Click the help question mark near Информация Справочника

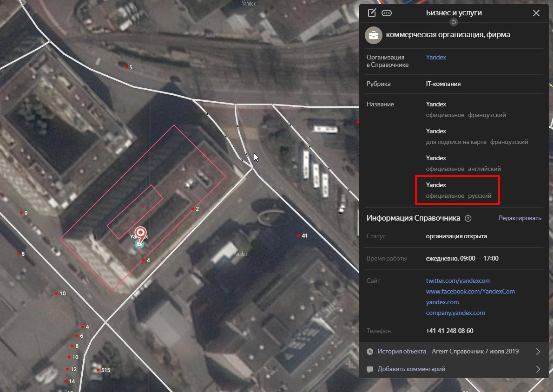pyautogui.click(x=468, y=218)
